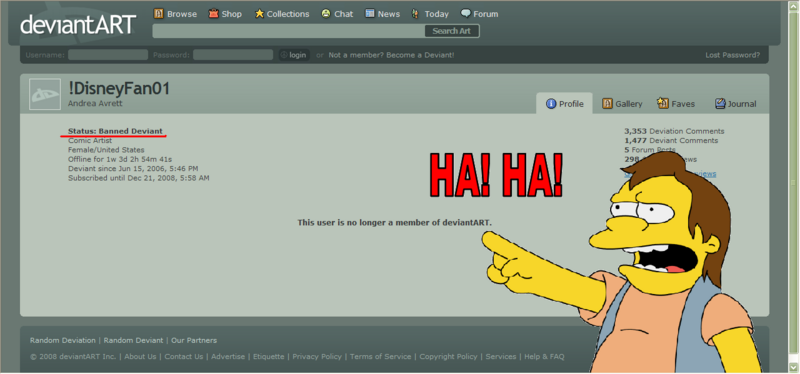The width and height of the screenshot is (800, 374).
Task: Click the !DisneyFan01 username heading
Action: tap(119, 89)
